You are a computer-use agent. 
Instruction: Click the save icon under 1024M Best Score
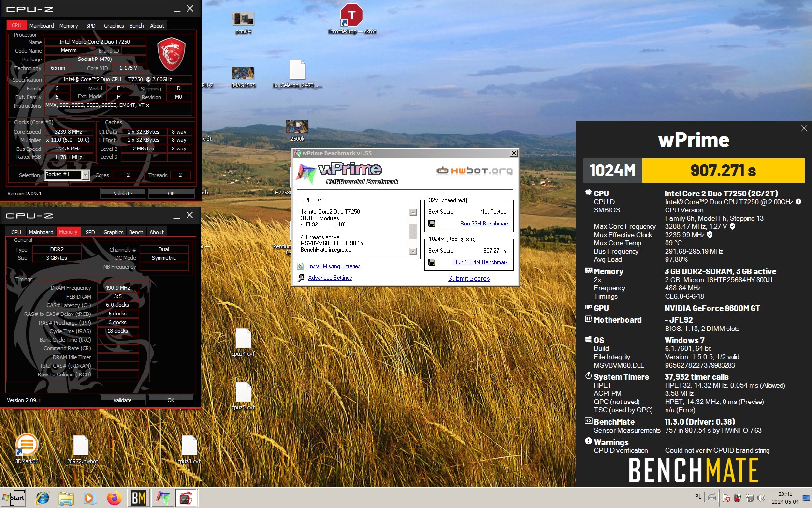(432, 262)
